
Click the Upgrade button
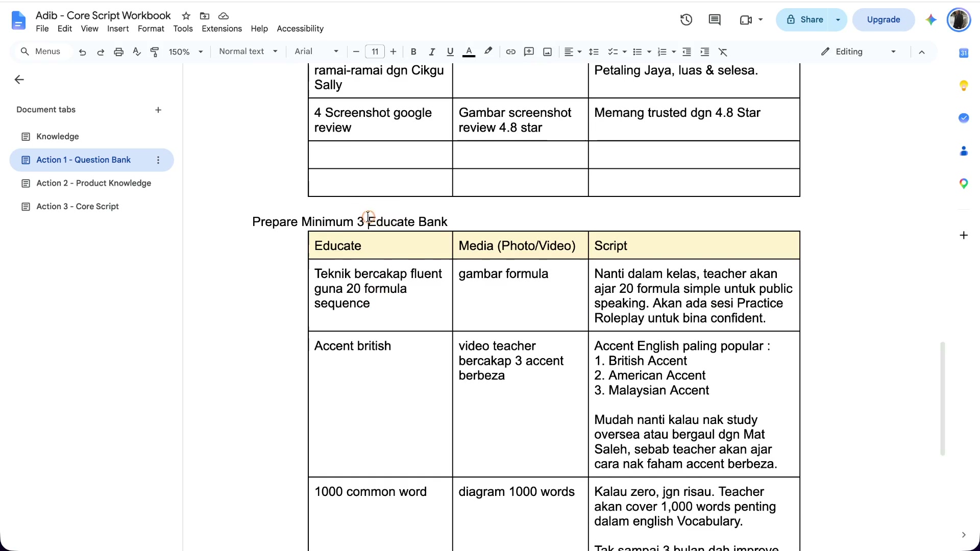click(884, 20)
